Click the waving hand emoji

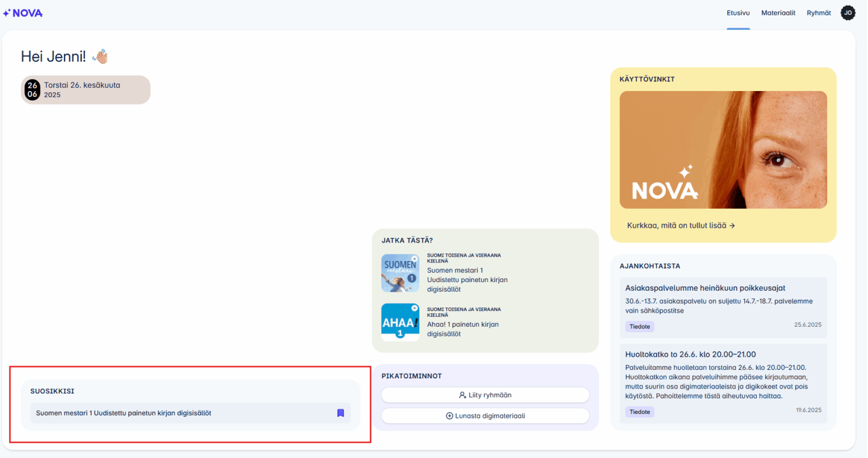coord(100,57)
